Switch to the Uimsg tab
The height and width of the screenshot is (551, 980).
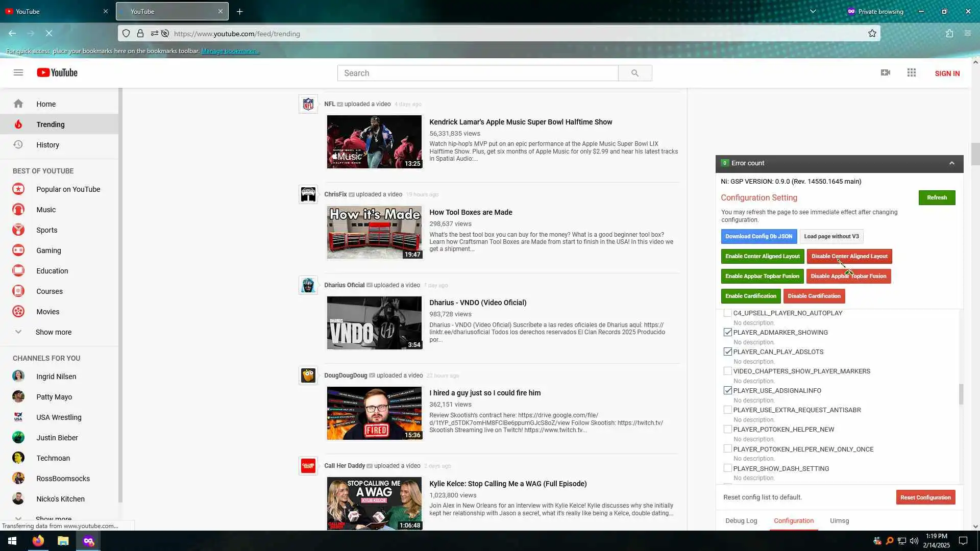tap(839, 521)
